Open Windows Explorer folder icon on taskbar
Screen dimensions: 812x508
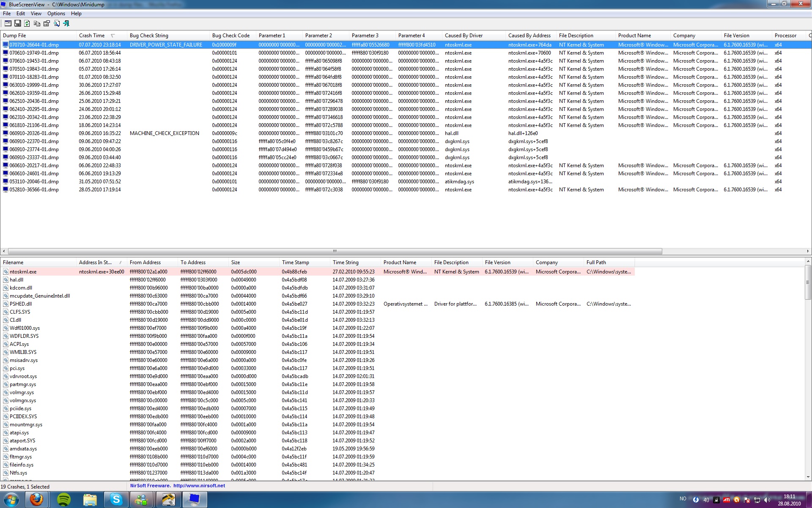(90, 500)
